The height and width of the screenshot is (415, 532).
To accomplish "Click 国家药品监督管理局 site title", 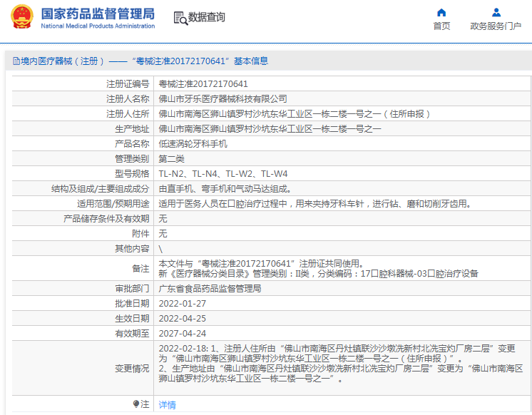I will (x=98, y=14).
